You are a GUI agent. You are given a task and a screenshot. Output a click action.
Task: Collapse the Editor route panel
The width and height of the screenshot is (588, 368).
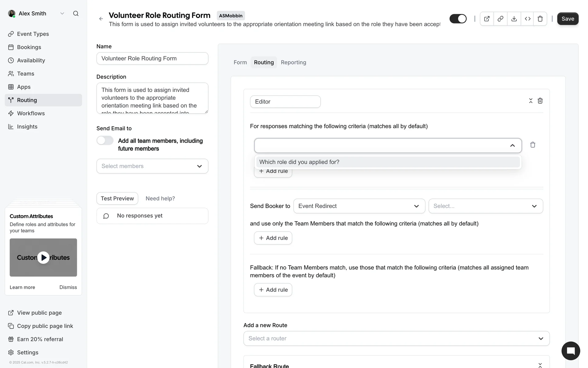pos(531,101)
